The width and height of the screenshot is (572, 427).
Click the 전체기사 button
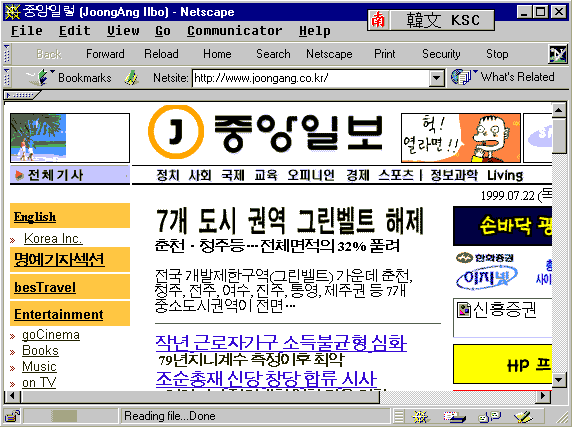[70, 175]
